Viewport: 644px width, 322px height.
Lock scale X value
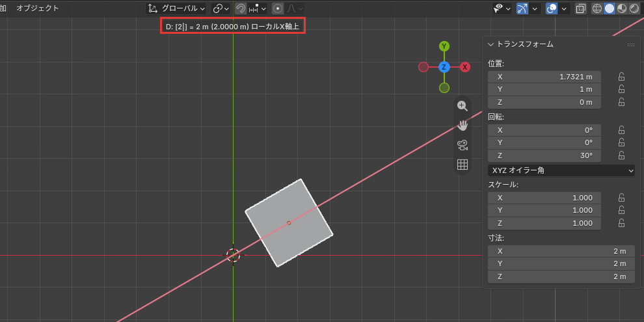(x=621, y=198)
